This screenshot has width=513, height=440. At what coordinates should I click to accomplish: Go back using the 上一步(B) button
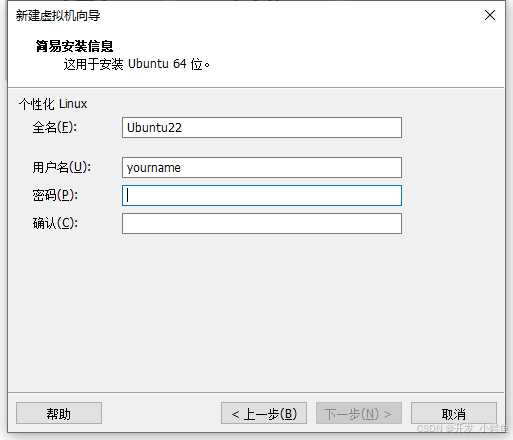point(264,413)
